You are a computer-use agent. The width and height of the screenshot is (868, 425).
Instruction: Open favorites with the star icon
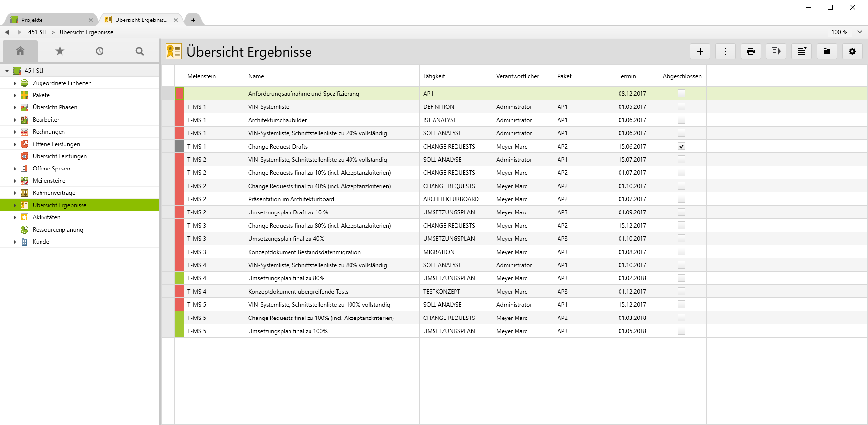point(60,51)
